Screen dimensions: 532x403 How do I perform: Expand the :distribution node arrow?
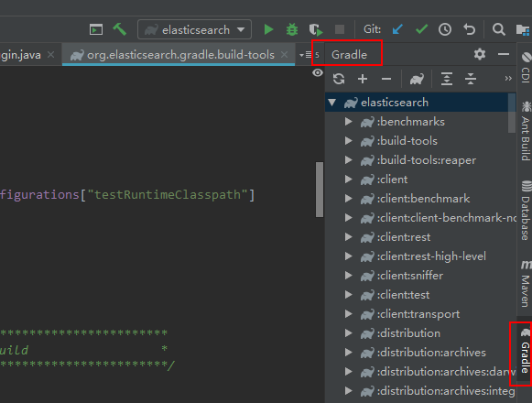tap(349, 333)
